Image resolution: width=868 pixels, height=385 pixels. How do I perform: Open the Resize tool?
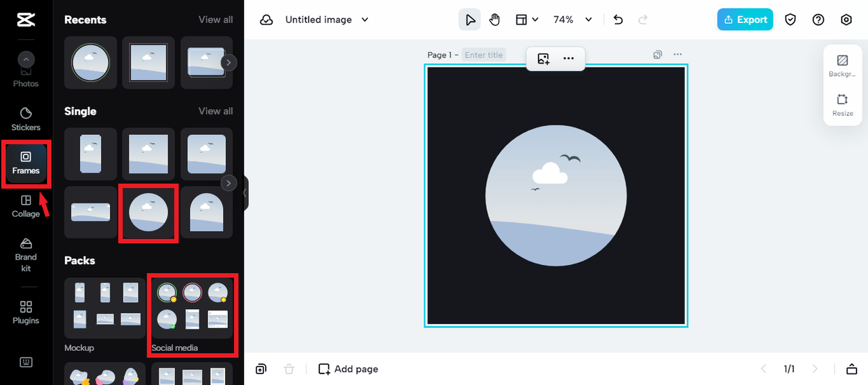[842, 104]
